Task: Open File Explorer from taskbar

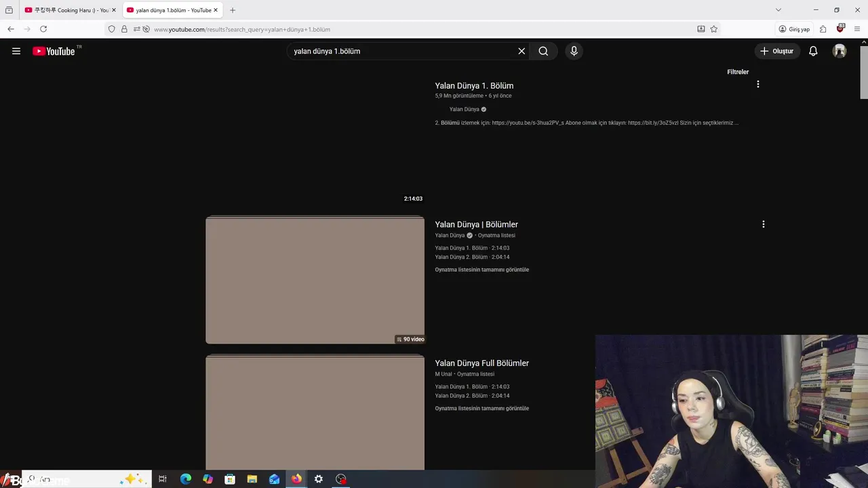Action: [252, 479]
